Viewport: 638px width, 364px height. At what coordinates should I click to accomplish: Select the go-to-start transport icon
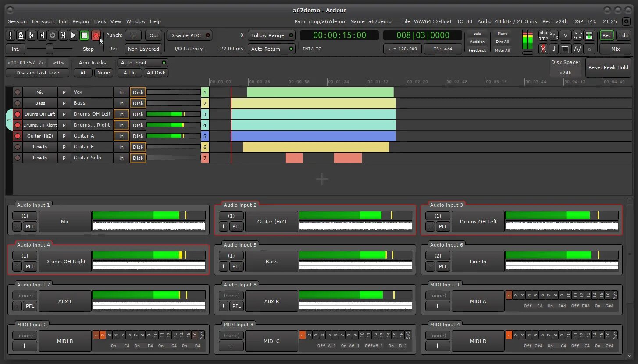pyautogui.click(x=31, y=35)
